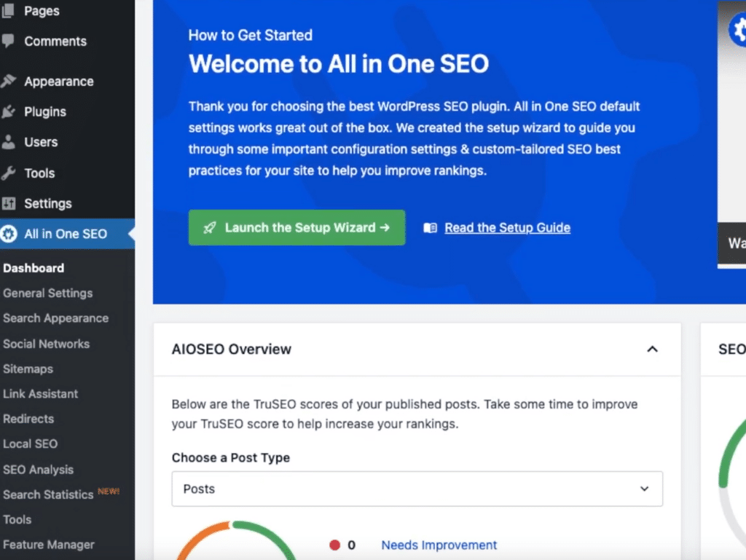Go to General Settings submenu
This screenshot has width=746, height=560.
pyautogui.click(x=47, y=293)
